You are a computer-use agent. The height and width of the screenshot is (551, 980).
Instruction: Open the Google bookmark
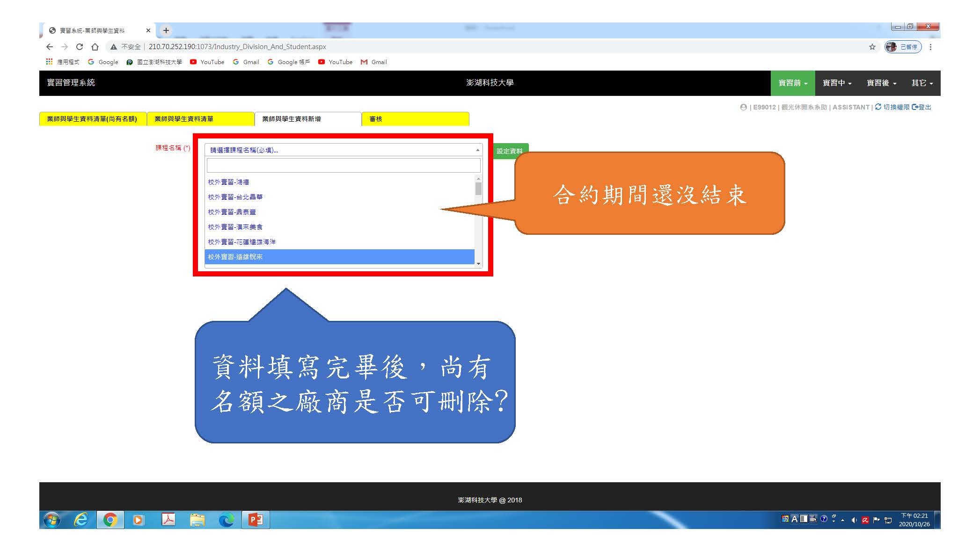tap(103, 62)
